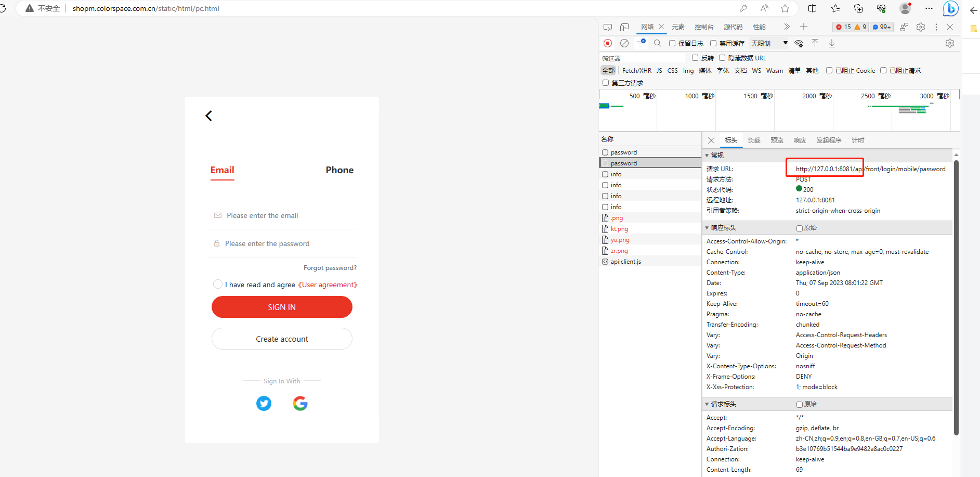Viewport: 980px width, 477px height.
Task: Click the back arrow on login page
Action: (x=208, y=116)
